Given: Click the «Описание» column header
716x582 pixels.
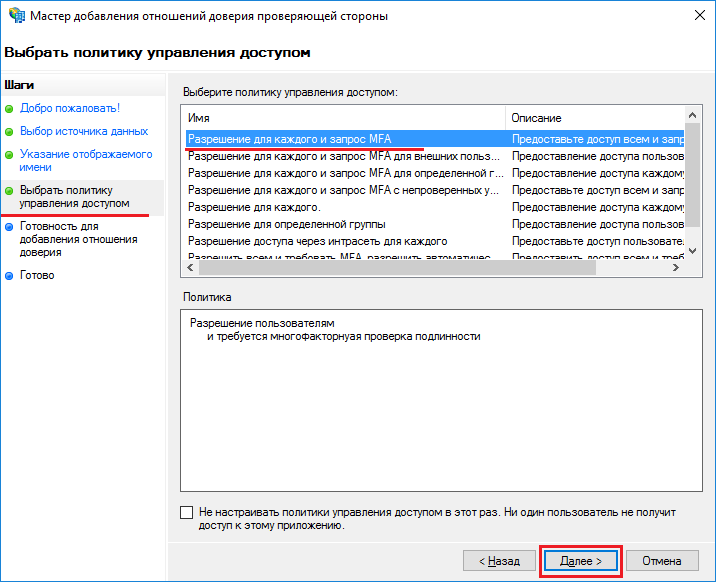Looking at the screenshot, I should (595, 118).
